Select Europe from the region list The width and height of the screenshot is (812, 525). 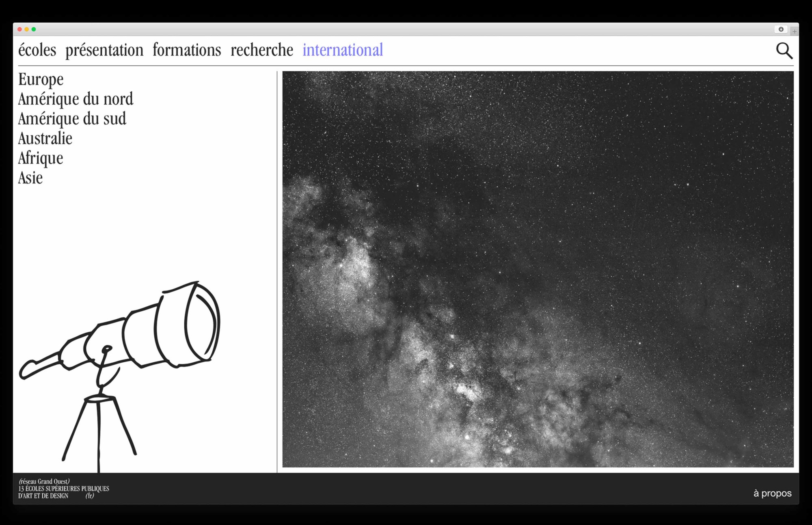pos(41,80)
